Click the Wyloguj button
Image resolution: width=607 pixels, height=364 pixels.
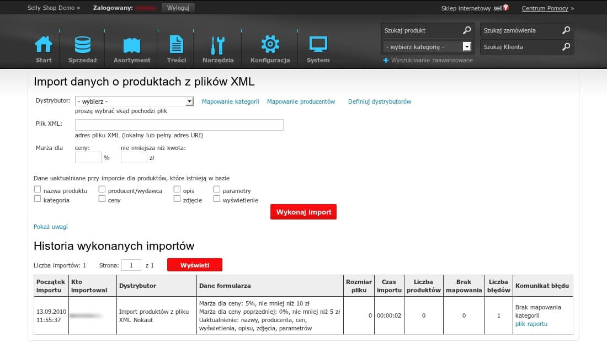click(x=178, y=8)
